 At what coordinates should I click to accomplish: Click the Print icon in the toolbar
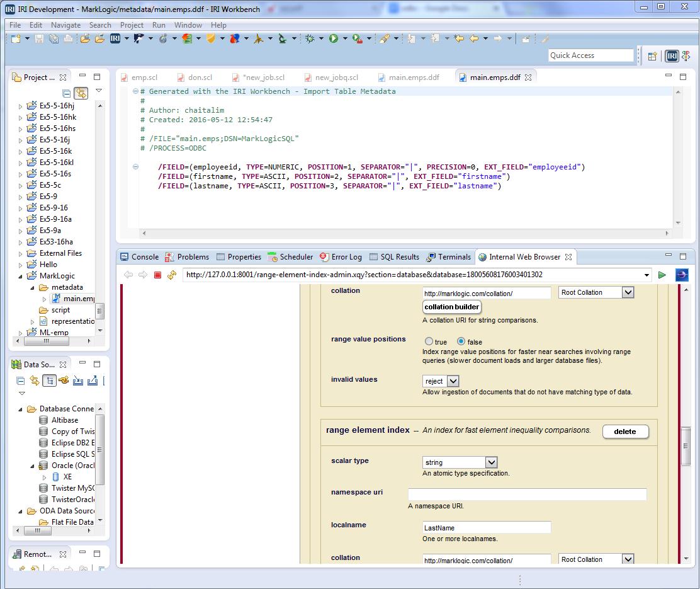pyautogui.click(x=69, y=39)
